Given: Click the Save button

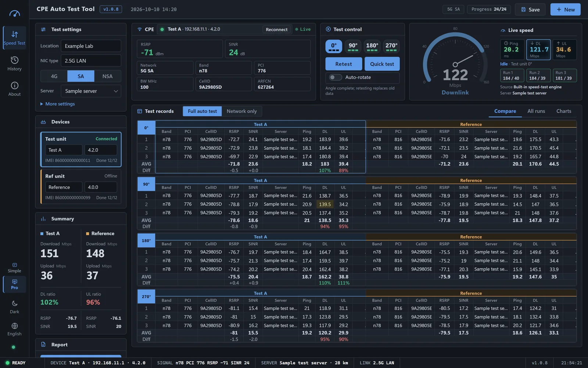Looking at the screenshot, I should click(530, 10).
